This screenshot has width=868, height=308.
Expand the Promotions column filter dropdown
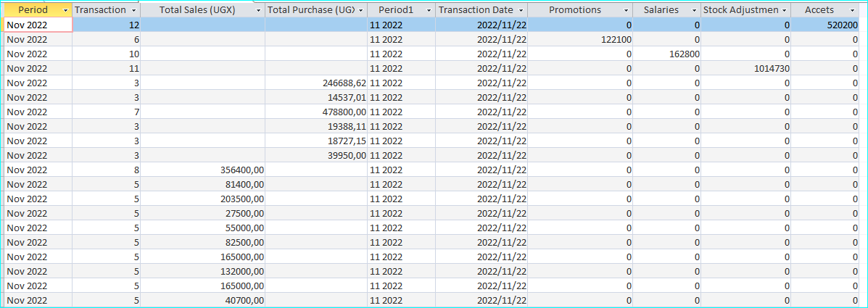pyautogui.click(x=626, y=10)
